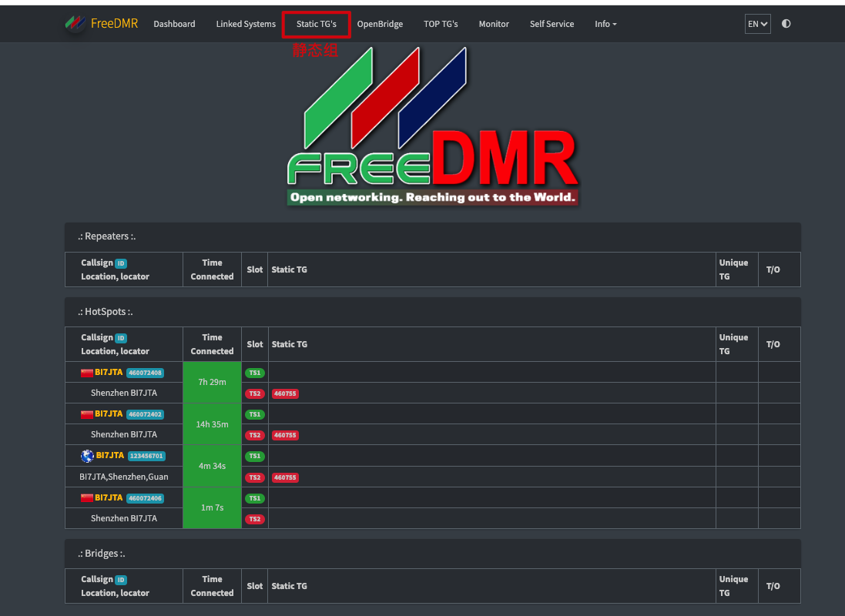The width and height of the screenshot is (845, 616).
Task: Open the OpenBridge page
Action: tap(380, 24)
